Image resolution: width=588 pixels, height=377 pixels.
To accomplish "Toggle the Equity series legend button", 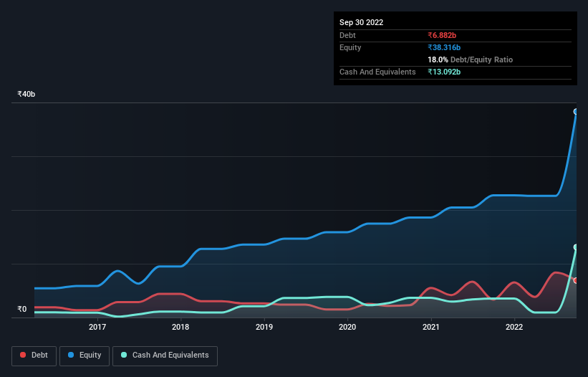I will [x=85, y=355].
